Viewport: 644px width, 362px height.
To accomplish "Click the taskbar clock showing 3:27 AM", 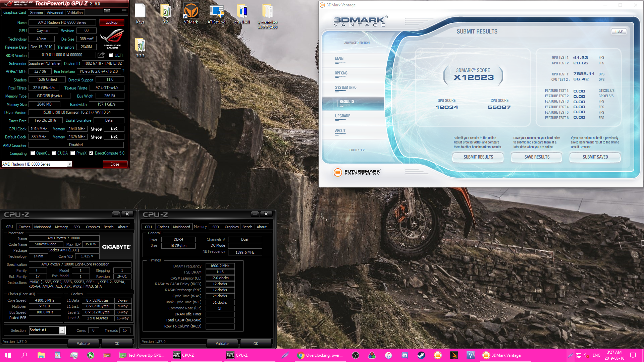I will [614, 355].
